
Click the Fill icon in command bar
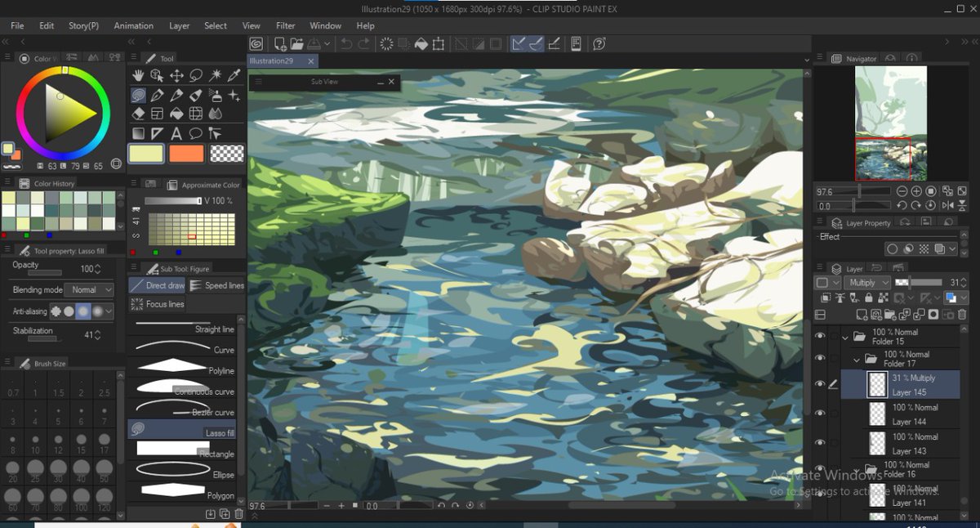click(421, 44)
